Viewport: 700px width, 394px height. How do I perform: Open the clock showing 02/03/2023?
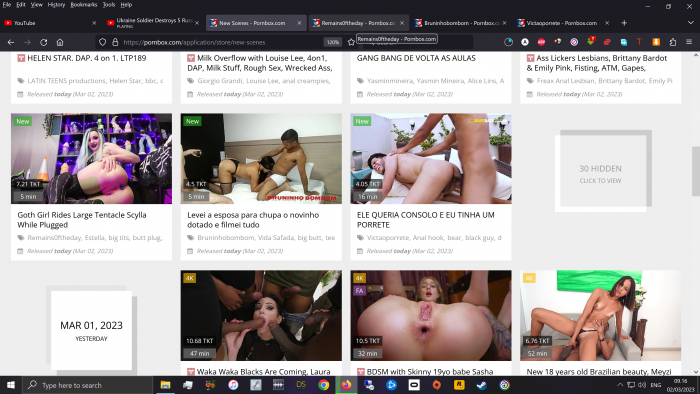(680, 385)
